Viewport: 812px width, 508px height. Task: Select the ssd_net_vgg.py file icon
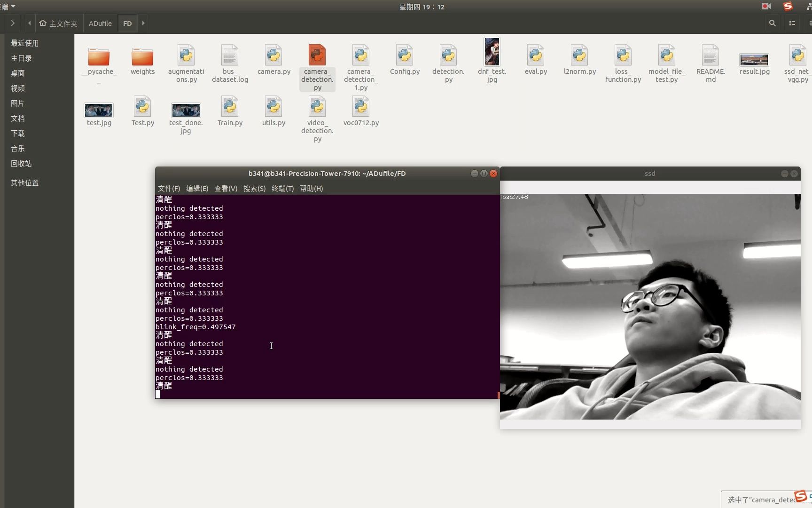point(798,56)
